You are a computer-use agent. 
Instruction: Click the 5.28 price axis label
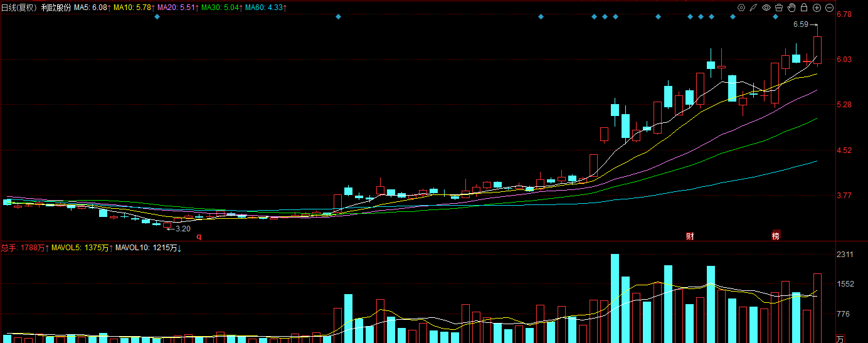[x=844, y=105]
